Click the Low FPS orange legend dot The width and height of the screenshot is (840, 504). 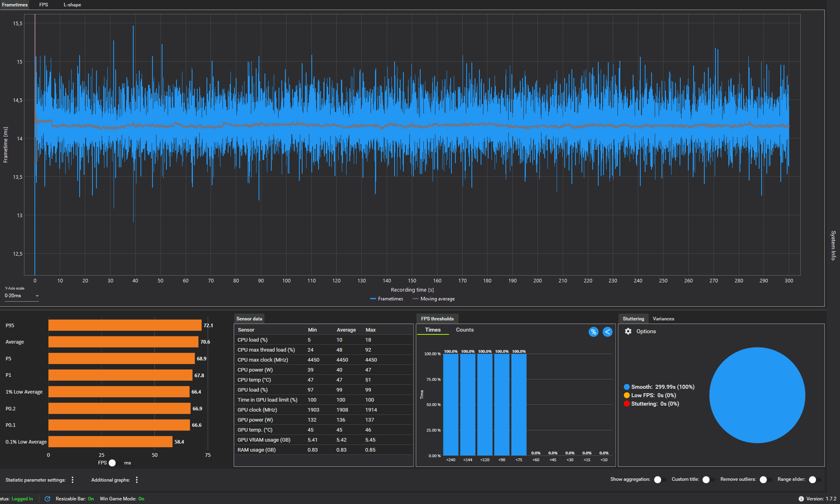click(627, 395)
